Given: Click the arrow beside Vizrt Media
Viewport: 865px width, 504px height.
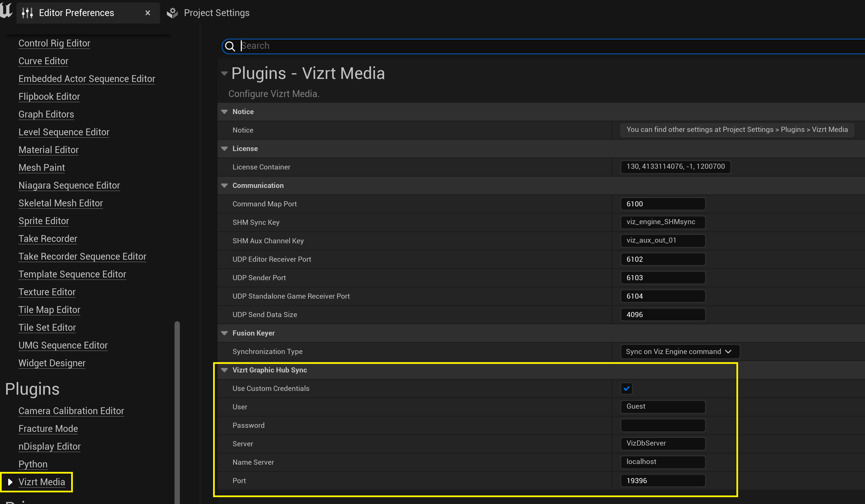Looking at the screenshot, I should point(10,482).
